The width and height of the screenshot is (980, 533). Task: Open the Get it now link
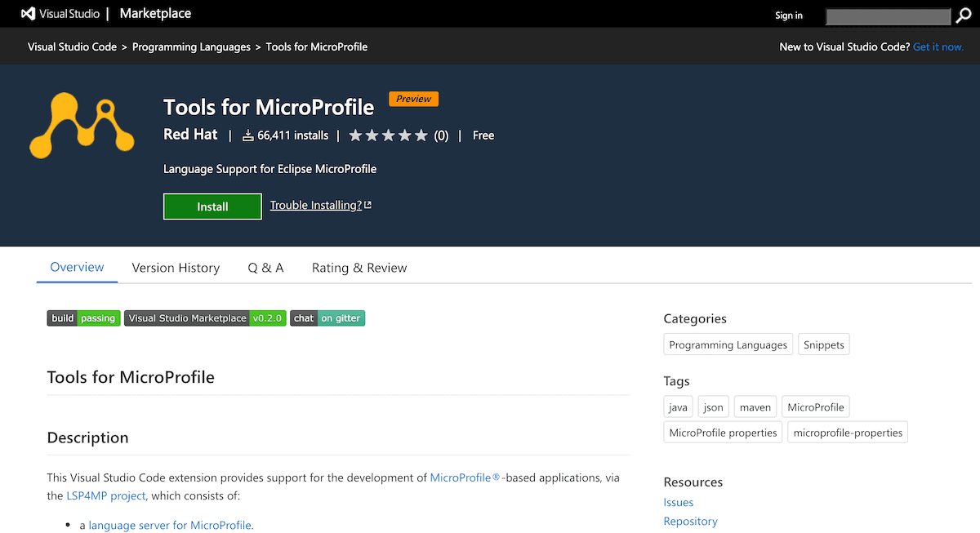pyautogui.click(x=938, y=47)
